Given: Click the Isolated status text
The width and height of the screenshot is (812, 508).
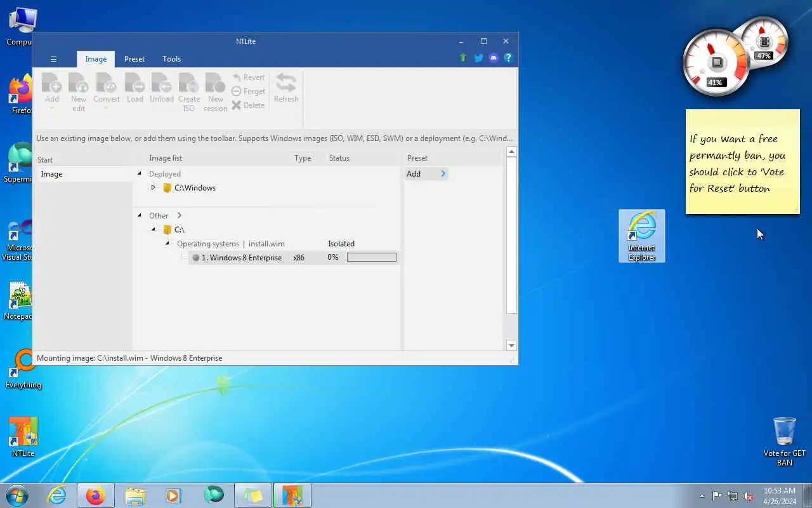Looking at the screenshot, I should (x=341, y=244).
